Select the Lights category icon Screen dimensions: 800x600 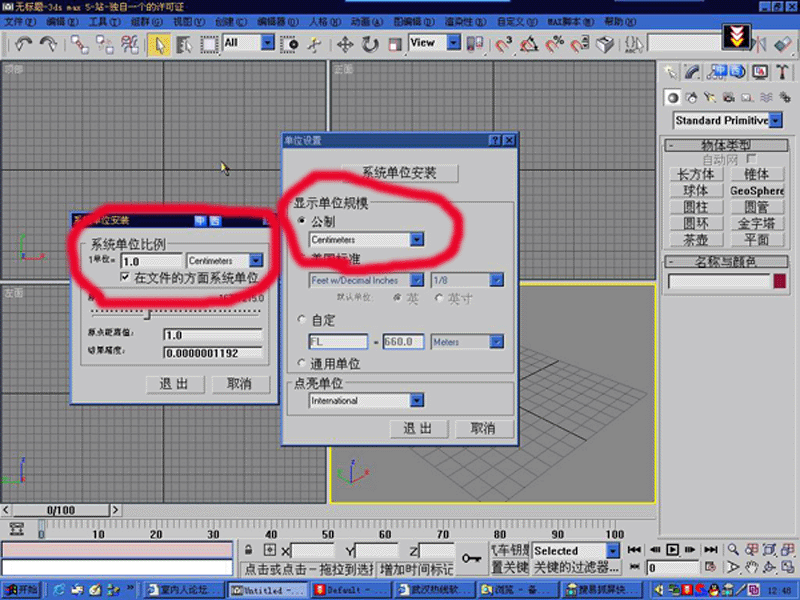(710, 97)
